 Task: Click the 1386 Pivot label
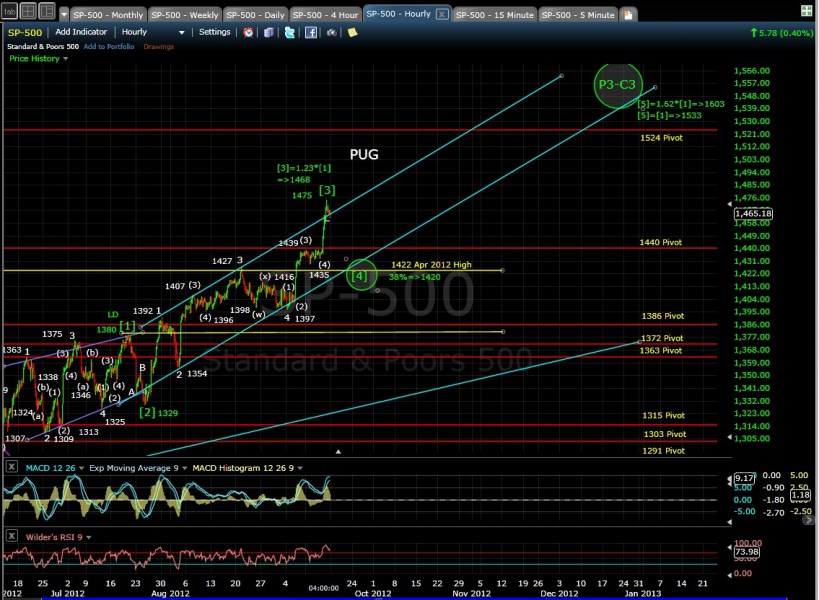(662, 316)
